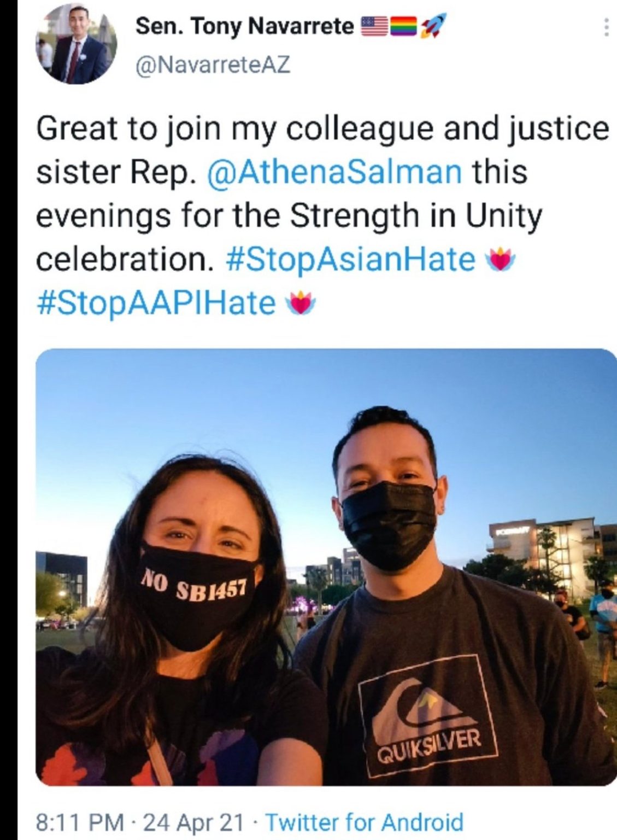
Task: Open the attached selfie photo
Action: click(x=326, y=567)
